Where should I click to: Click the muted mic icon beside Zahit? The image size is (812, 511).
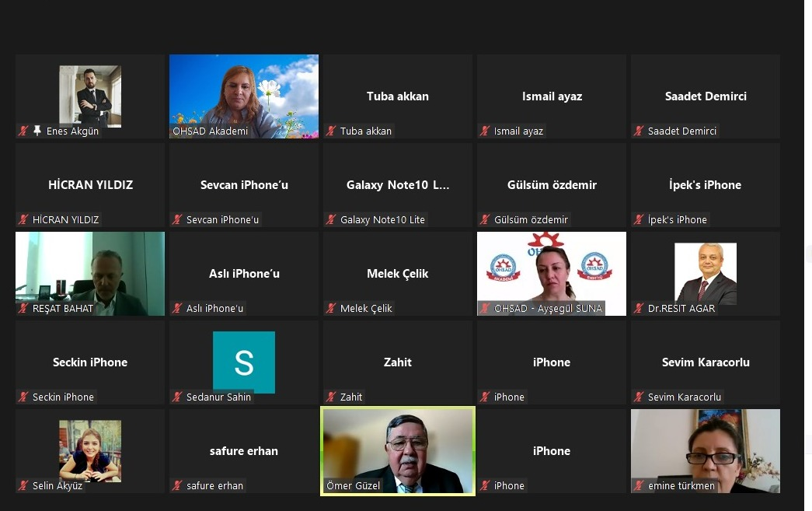(331, 397)
